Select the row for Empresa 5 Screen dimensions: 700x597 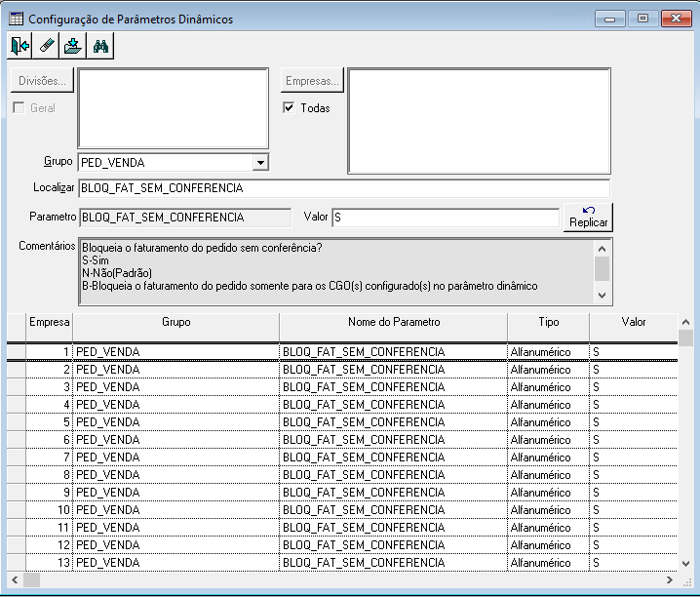(342, 422)
